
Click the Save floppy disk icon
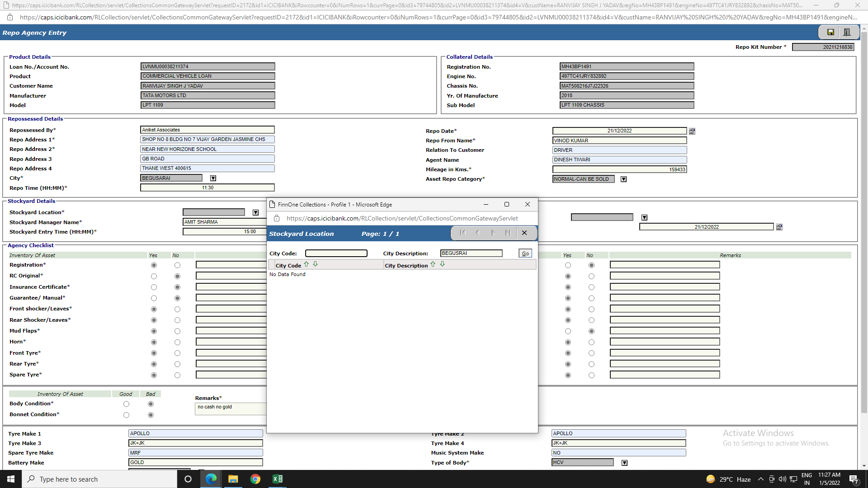pyautogui.click(x=830, y=32)
